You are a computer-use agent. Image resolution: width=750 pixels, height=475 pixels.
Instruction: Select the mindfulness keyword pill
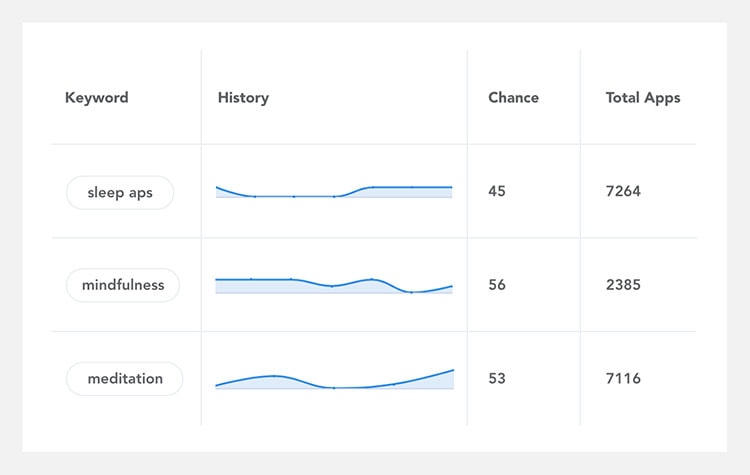123,285
